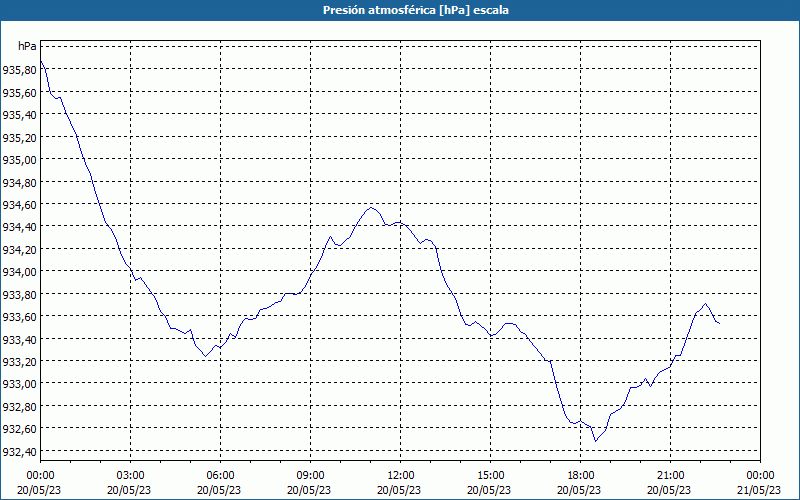The width and height of the screenshot is (800, 500).
Task: Click the 933,60 y-axis label
Action: [x=19, y=316]
